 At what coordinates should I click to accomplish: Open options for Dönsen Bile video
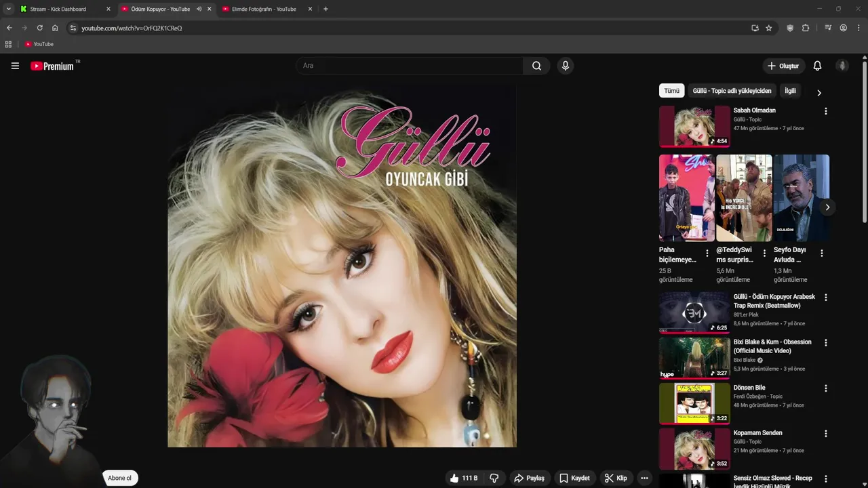pyautogui.click(x=825, y=388)
